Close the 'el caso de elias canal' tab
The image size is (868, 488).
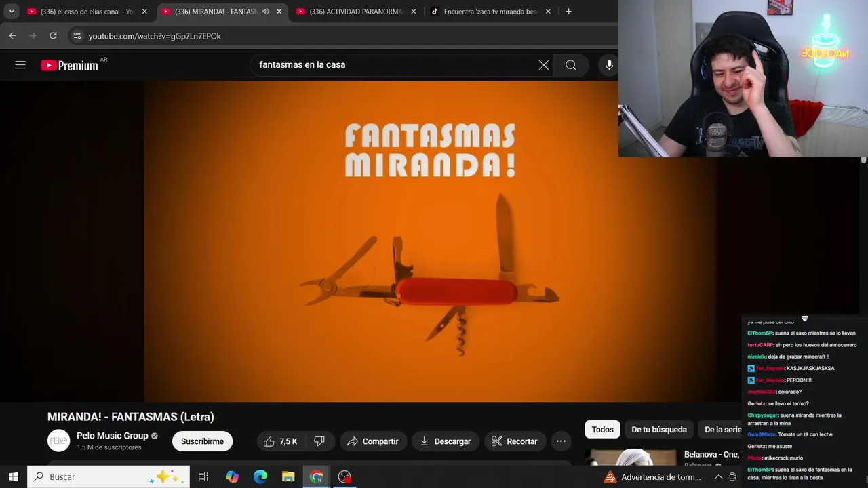(x=144, y=12)
